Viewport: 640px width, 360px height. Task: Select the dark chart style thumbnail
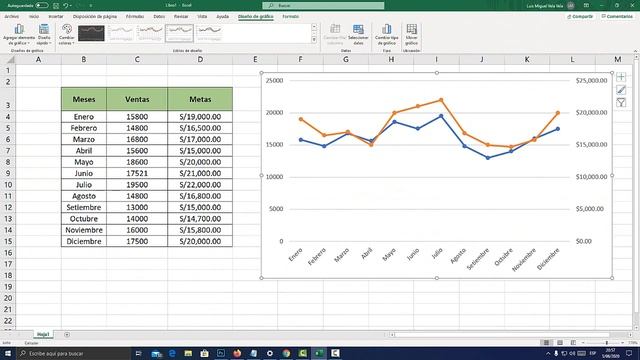click(x=91, y=33)
